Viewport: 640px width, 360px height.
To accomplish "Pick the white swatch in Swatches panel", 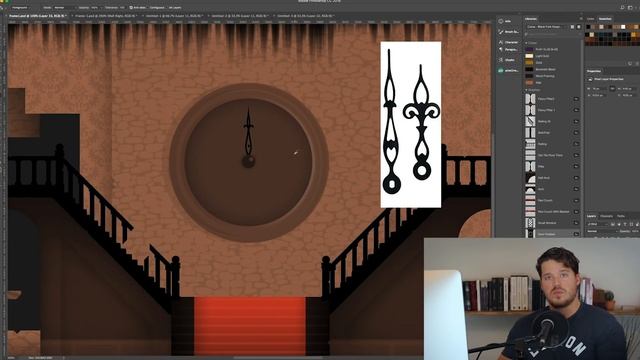I will coord(623,27).
